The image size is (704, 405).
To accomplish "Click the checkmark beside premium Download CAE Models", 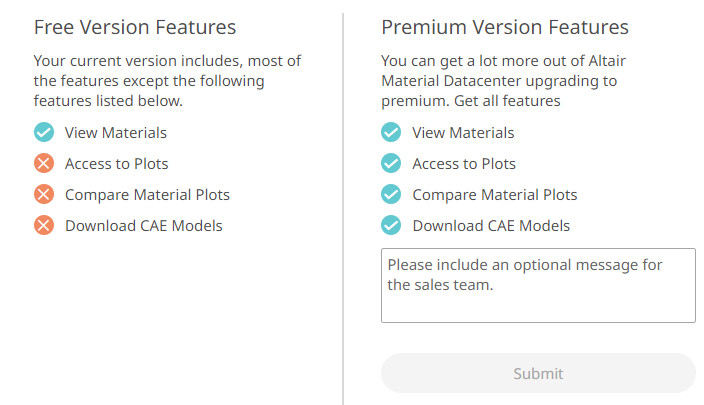I will point(391,225).
